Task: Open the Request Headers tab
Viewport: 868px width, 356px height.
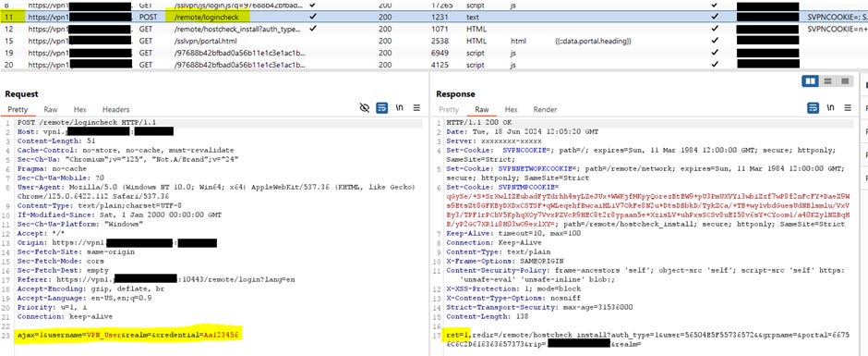Action: click(x=115, y=110)
